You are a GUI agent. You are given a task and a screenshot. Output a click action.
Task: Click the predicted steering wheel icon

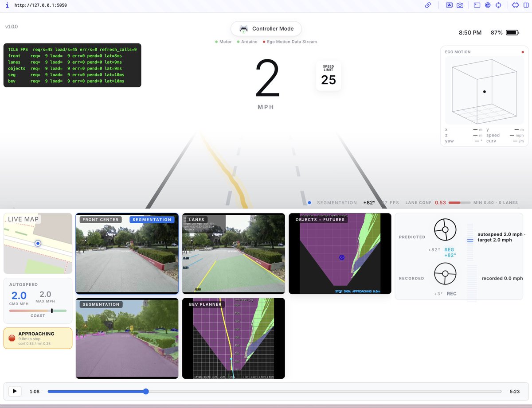pos(445,229)
